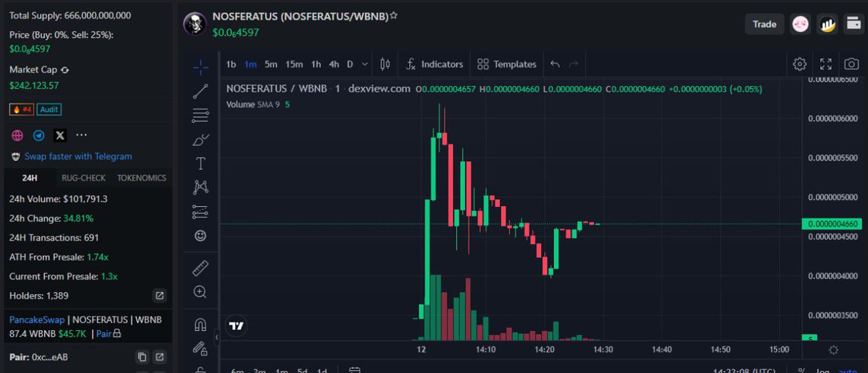This screenshot has height=373, width=868.
Task: Open price scale settings gear at bottom
Action: 833,350
